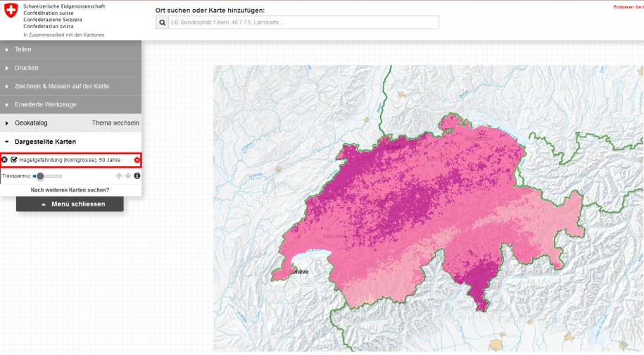Remove the Hagelgefährdung layer with the X icon
644x355 pixels.
4,160
